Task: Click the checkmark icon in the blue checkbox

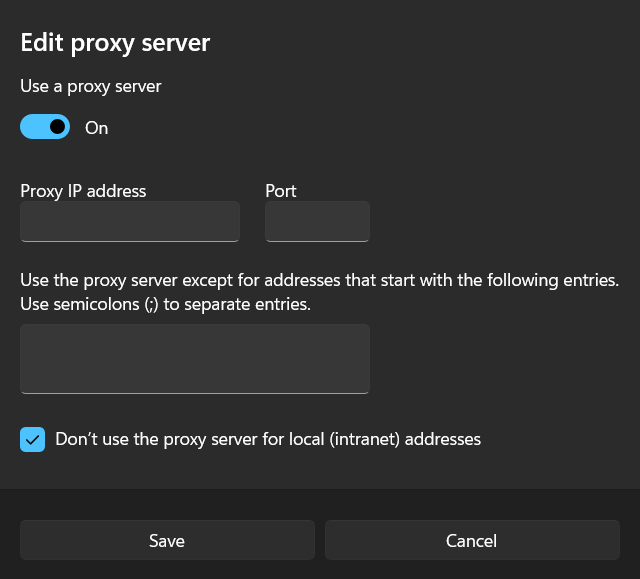Action: (33, 439)
